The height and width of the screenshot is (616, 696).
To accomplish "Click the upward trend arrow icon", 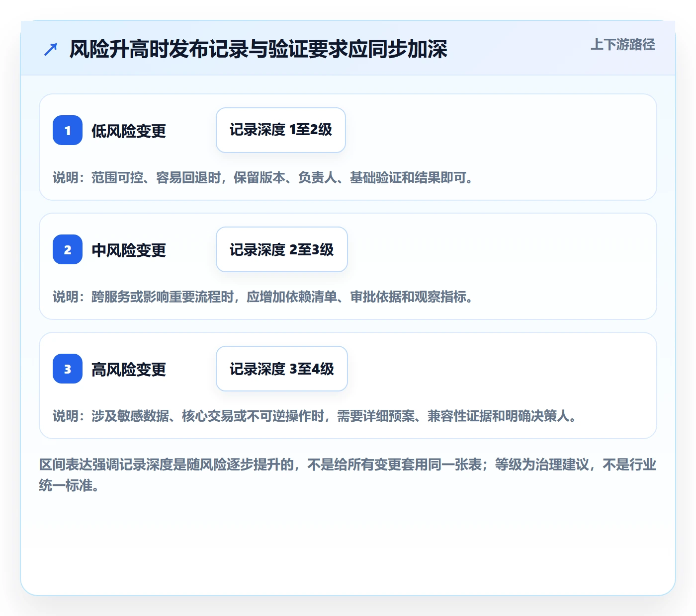I will (x=51, y=49).
